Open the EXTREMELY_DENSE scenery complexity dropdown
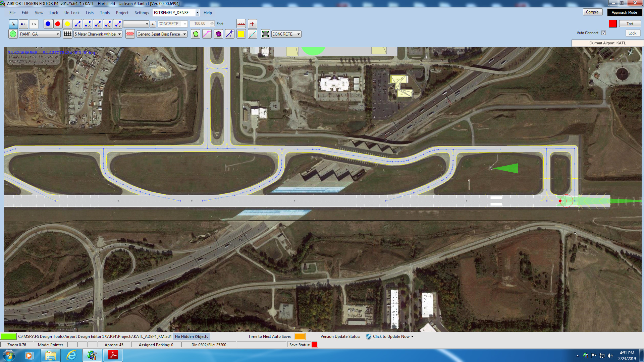The width and height of the screenshot is (644, 362). (x=197, y=13)
